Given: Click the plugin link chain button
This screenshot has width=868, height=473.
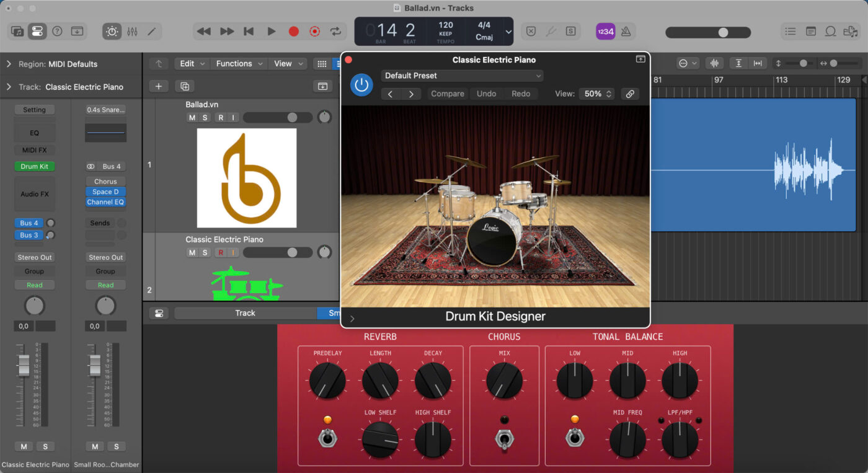Looking at the screenshot, I should coord(629,94).
